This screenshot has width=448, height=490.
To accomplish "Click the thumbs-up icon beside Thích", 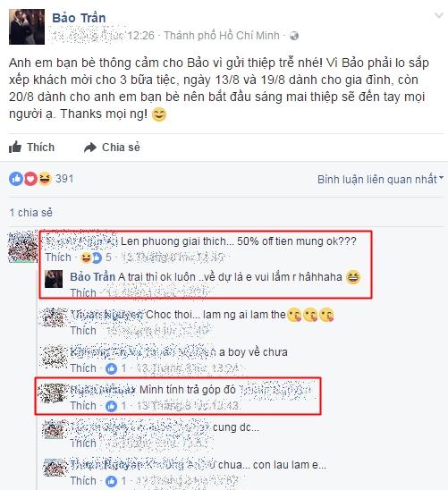I will [x=15, y=147].
